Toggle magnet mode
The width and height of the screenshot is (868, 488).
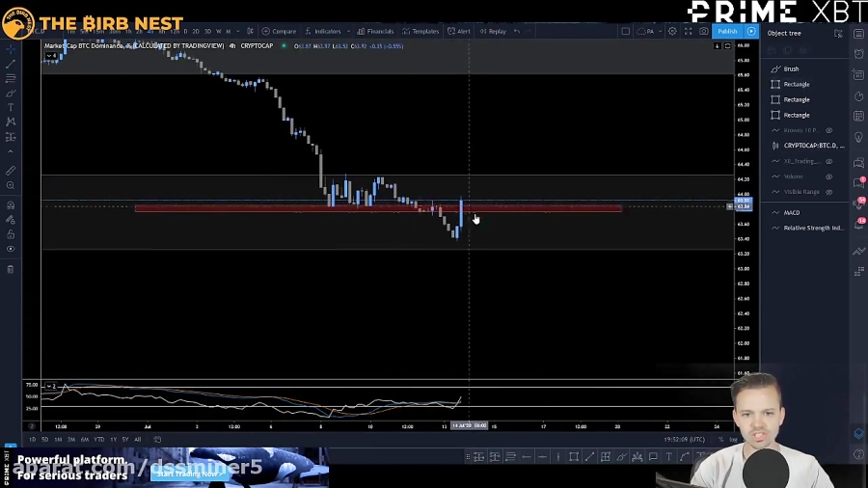click(x=11, y=205)
